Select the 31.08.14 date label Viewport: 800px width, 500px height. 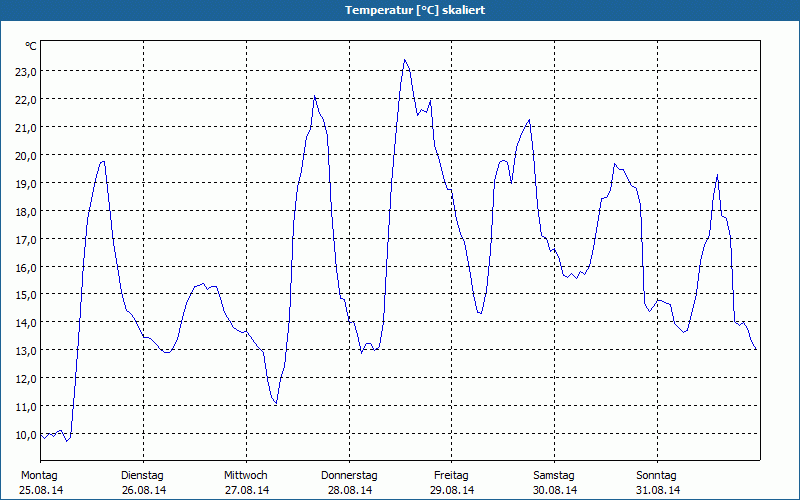tap(657, 490)
